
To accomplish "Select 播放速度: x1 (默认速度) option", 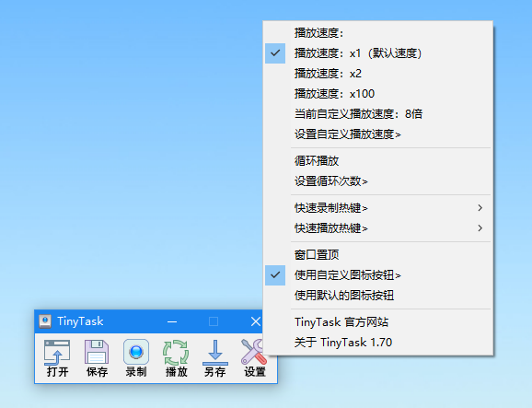I will coord(378,53).
